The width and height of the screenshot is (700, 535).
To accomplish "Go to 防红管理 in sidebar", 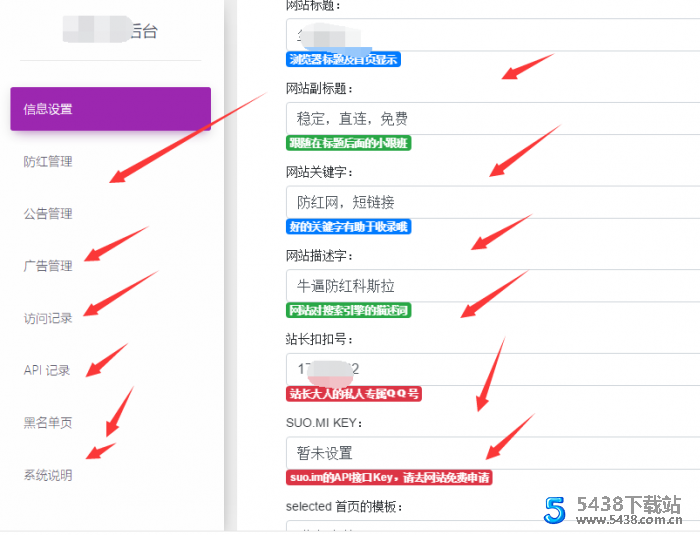I will tap(48, 162).
